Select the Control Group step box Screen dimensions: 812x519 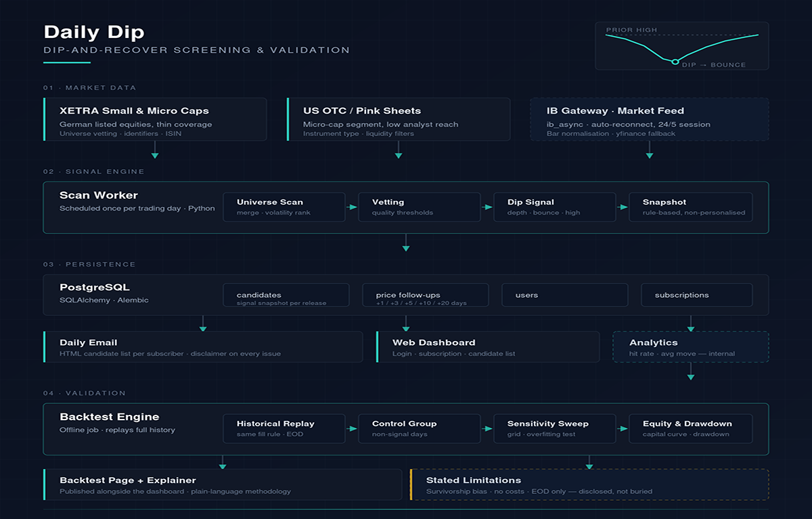point(420,428)
